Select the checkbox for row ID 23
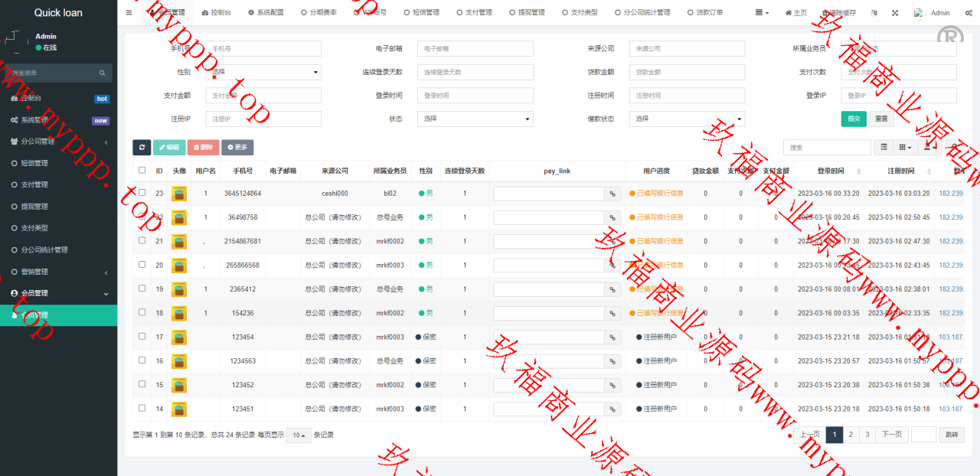This screenshot has height=476, width=980. point(142,194)
